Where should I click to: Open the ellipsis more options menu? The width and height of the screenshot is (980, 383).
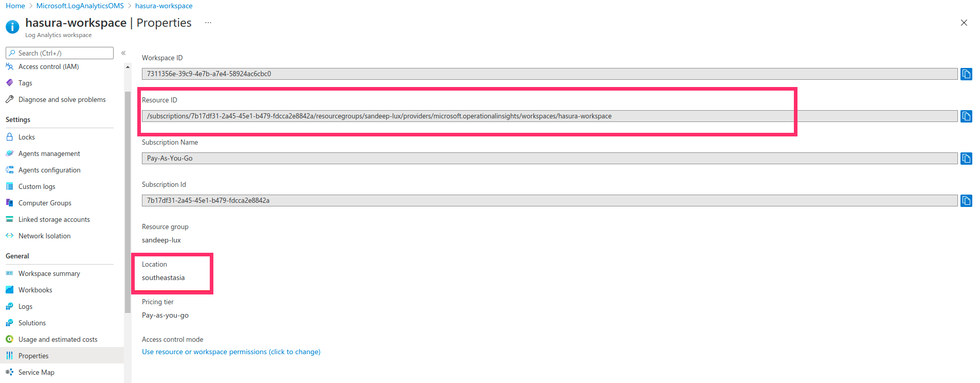[208, 23]
